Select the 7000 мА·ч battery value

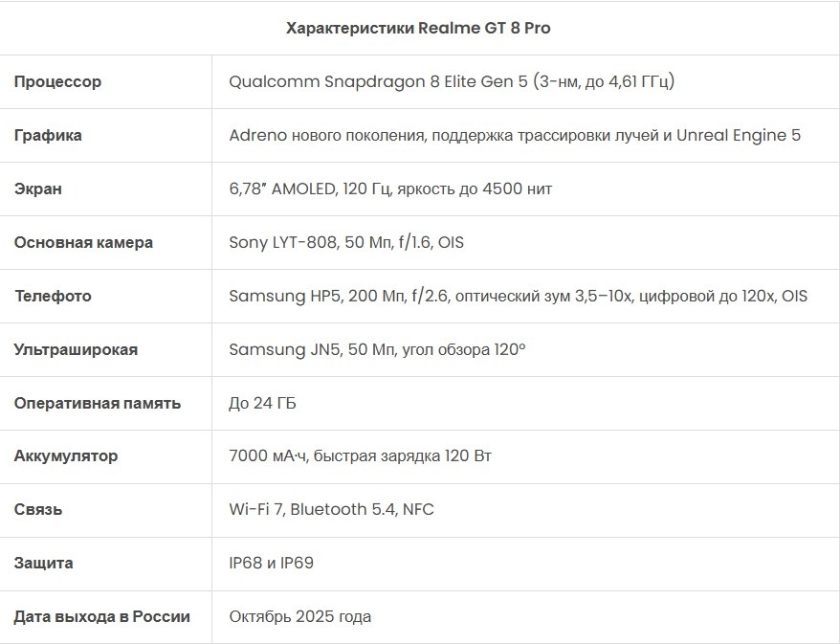(360, 455)
